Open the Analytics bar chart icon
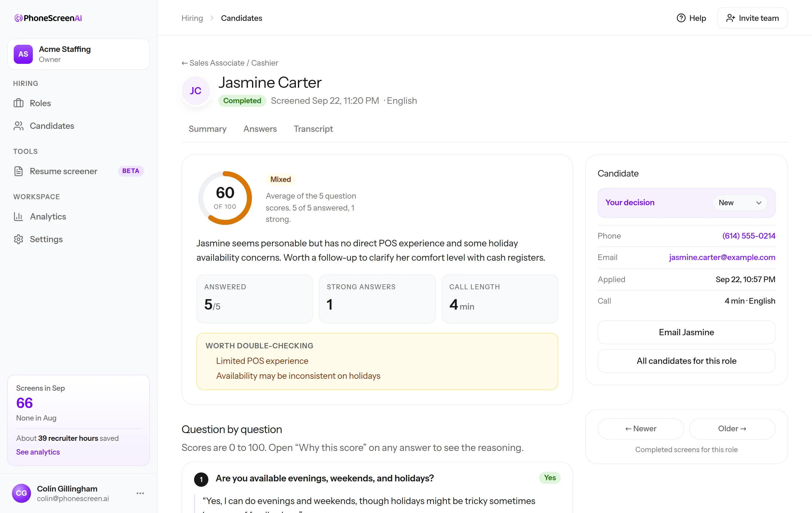The image size is (812, 513). point(19,216)
